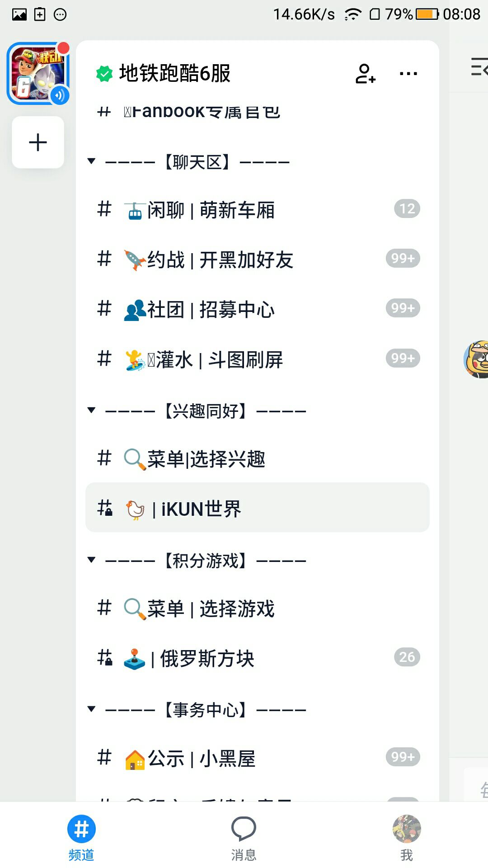488x868 pixels.
Task: Collapse the 兴趣同好 category
Action: 92,410
